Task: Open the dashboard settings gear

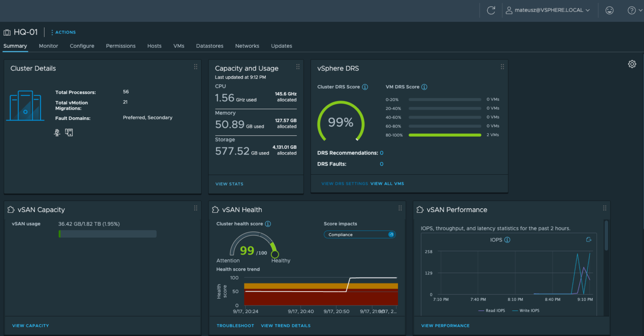Action: (x=632, y=64)
